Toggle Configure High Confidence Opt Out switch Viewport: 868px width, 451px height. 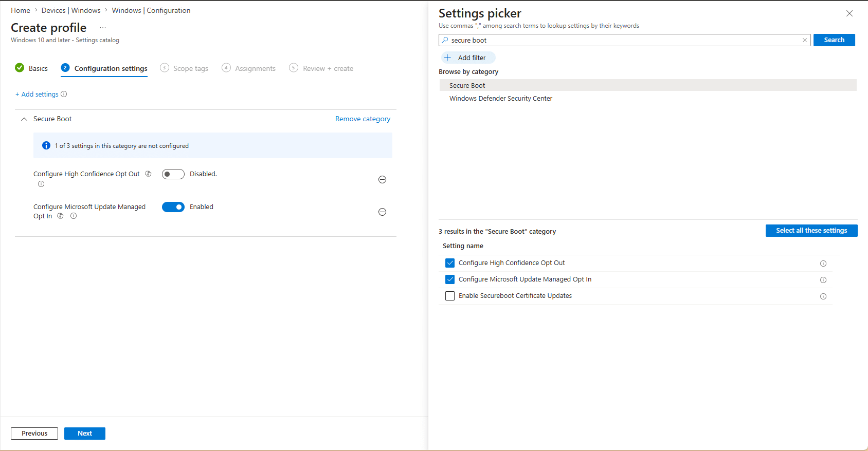[173, 174]
